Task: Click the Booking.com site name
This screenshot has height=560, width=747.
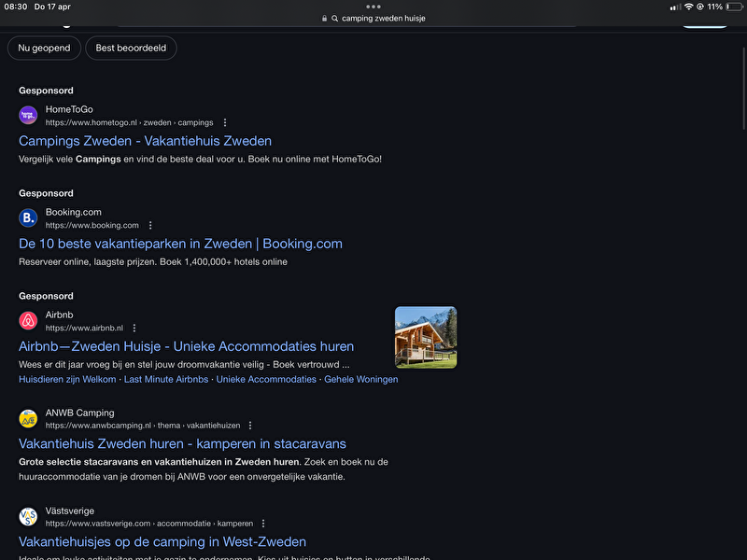Action: pos(74,213)
